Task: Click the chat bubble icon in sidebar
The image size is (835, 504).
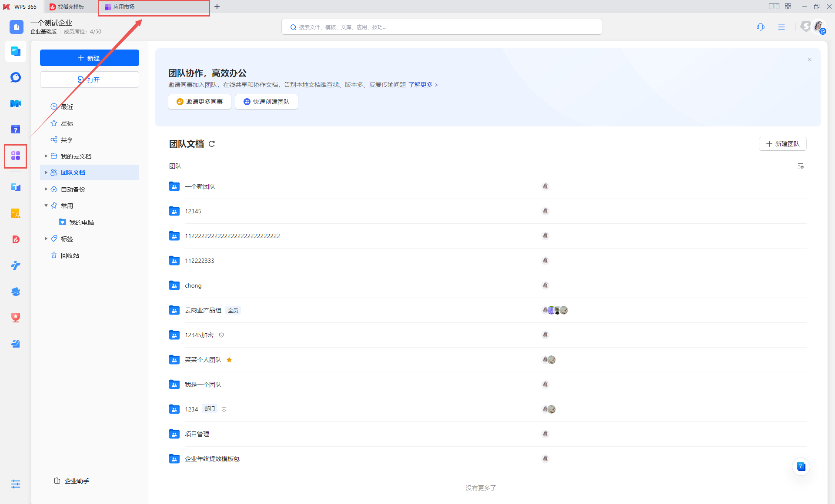Action: (16, 77)
